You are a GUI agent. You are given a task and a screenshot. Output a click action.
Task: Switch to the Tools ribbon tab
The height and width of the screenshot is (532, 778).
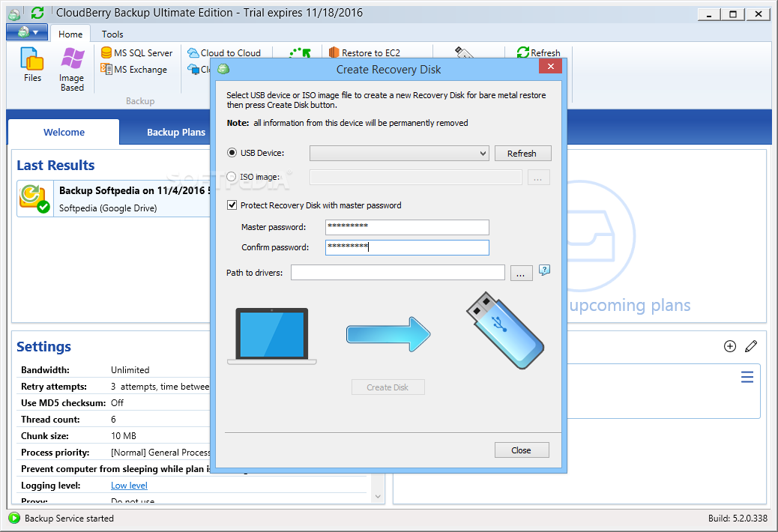[x=112, y=34]
